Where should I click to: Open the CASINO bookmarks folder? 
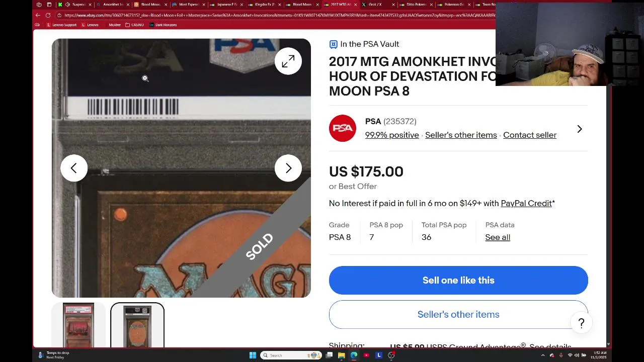pyautogui.click(x=135, y=25)
